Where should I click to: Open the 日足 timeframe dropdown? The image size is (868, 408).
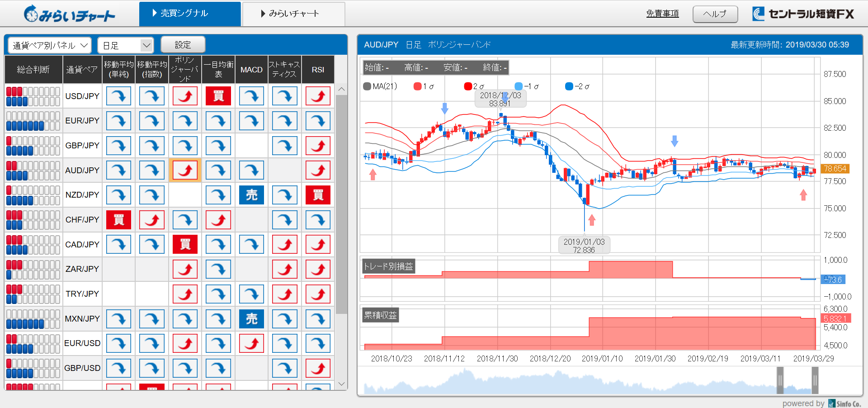[125, 45]
